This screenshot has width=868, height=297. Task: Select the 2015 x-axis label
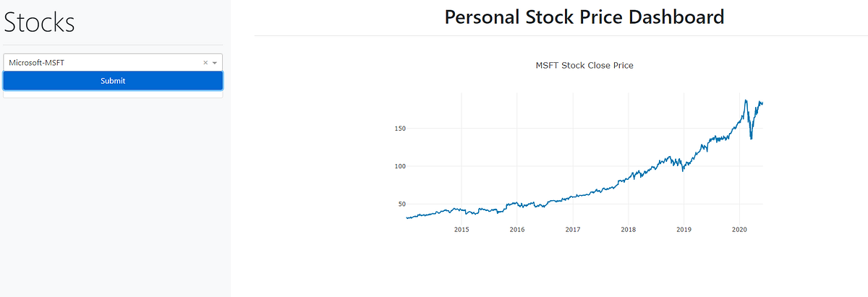pyautogui.click(x=461, y=230)
